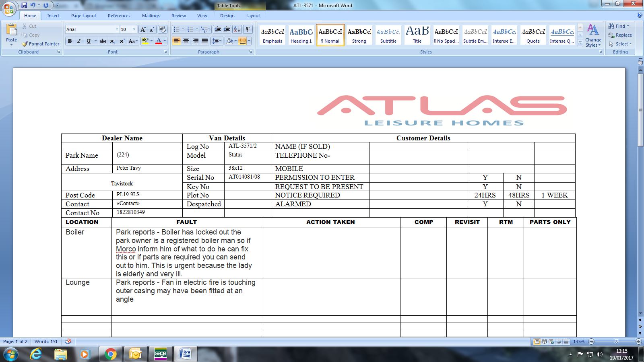Screen dimensions: 644x362
Task: Switch to the Insert tab
Action: 53,16
